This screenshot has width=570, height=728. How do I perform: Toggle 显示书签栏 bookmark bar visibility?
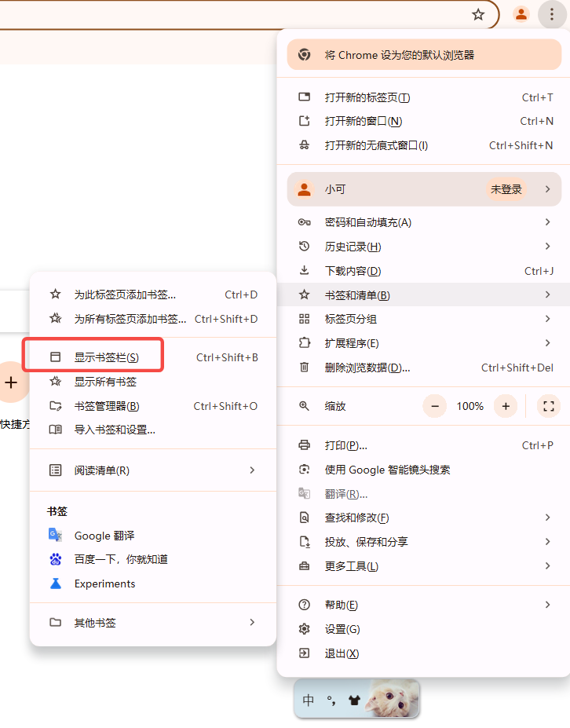tap(153, 357)
